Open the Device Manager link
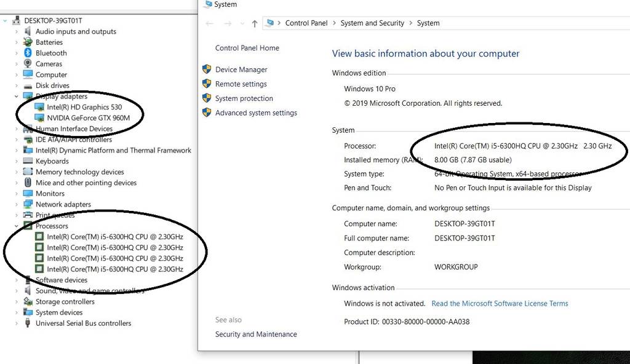 tap(241, 69)
